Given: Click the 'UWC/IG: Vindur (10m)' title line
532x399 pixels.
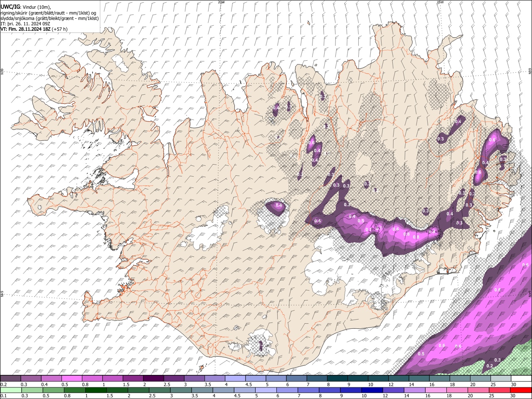Looking at the screenshot, I should [25, 7].
